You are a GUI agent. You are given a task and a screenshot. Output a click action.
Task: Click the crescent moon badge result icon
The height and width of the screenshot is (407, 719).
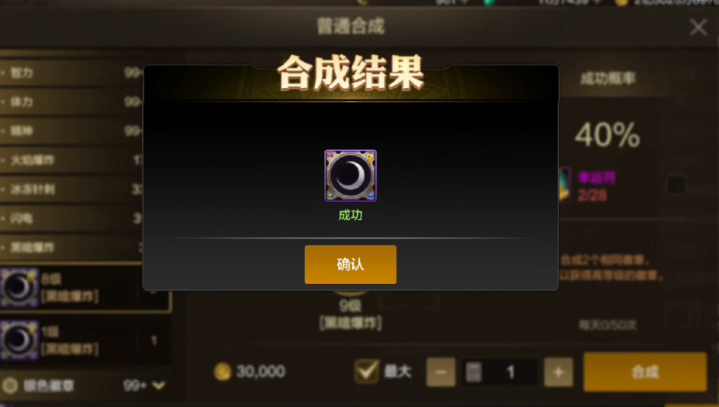point(351,176)
